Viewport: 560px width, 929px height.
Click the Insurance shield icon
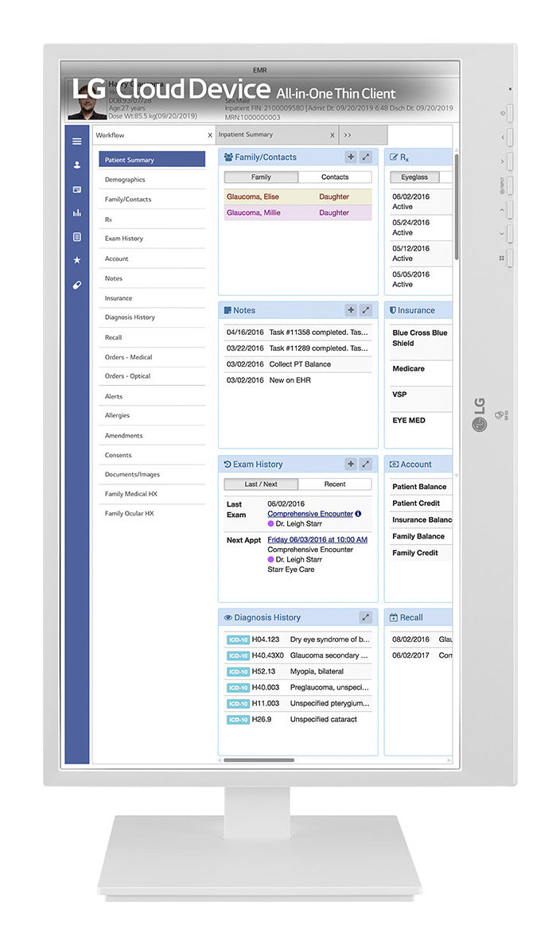tap(393, 310)
